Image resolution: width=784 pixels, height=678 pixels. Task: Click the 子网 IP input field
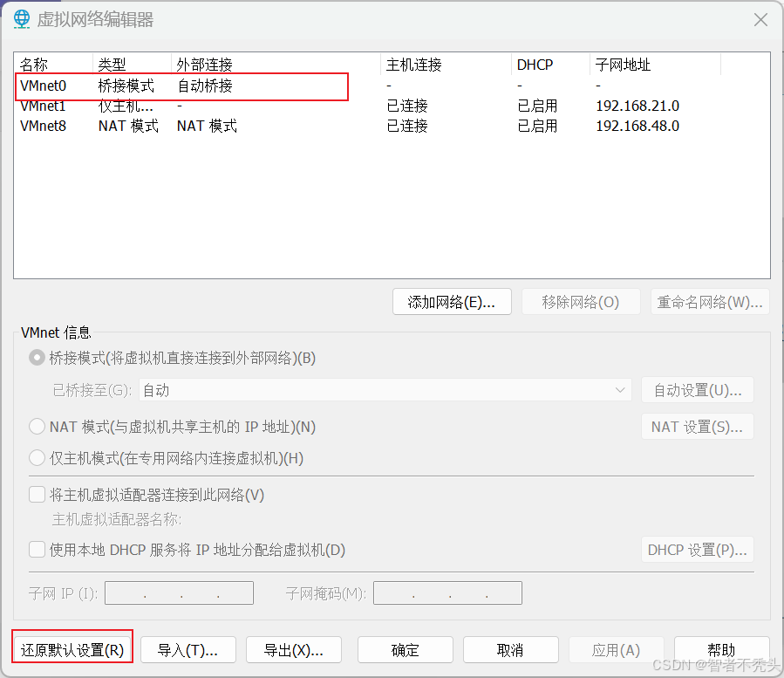(x=179, y=593)
